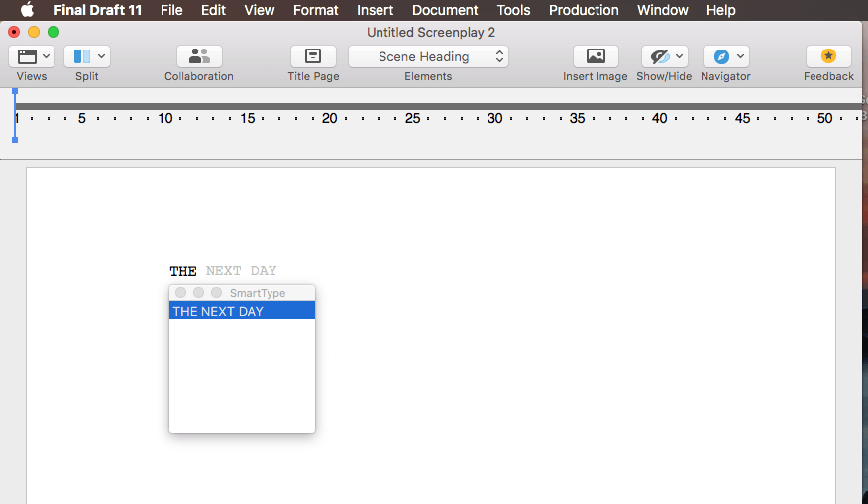Click the Untitled Screenplay 2 window title
The width and height of the screenshot is (868, 504).
click(x=431, y=32)
